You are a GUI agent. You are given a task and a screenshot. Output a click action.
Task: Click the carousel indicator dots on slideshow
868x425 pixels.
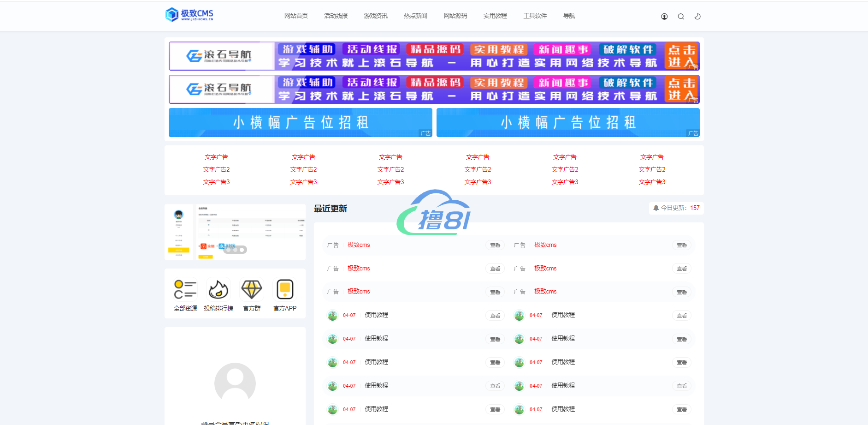click(235, 250)
